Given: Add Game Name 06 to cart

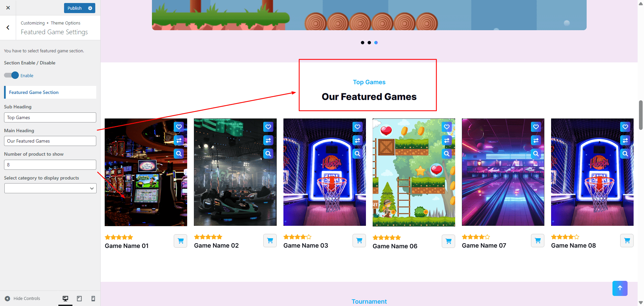Looking at the screenshot, I should point(448,241).
